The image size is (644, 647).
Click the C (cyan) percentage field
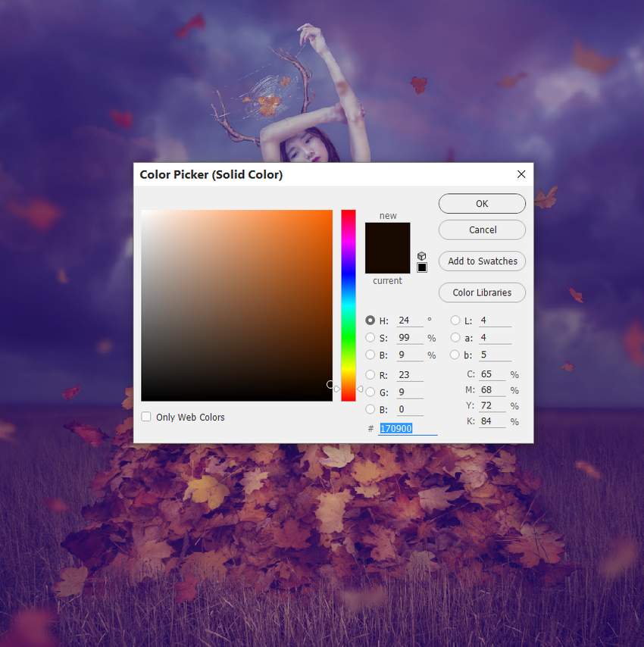tap(492, 374)
